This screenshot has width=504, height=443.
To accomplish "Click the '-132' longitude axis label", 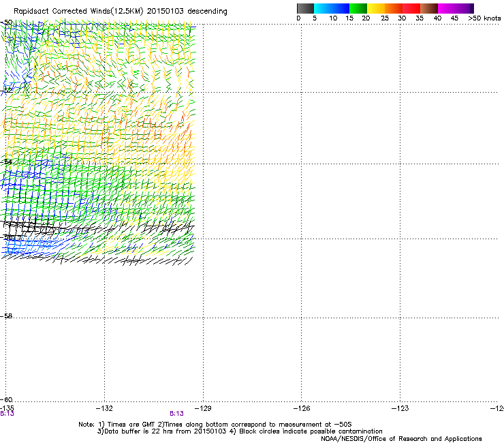I will coord(104,408).
